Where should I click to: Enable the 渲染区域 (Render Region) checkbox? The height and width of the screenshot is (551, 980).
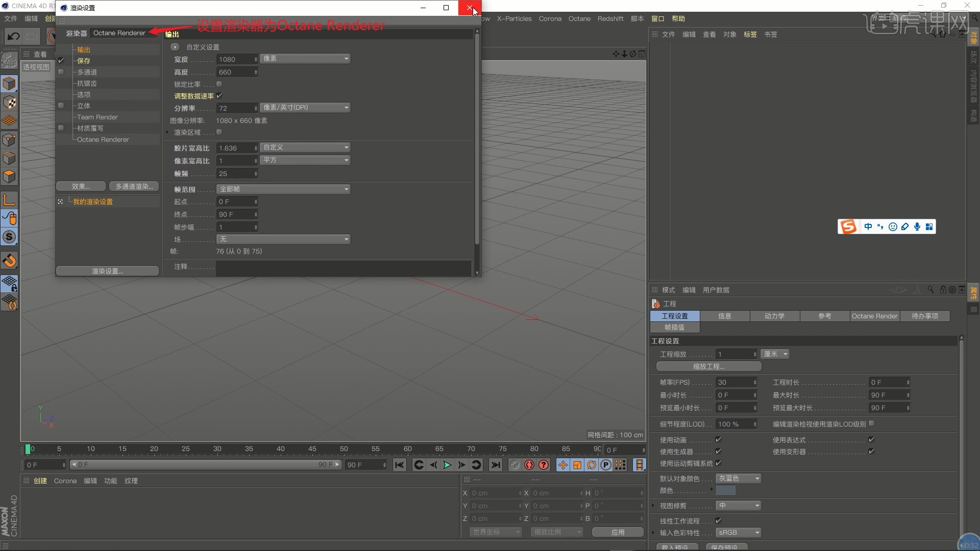click(219, 132)
